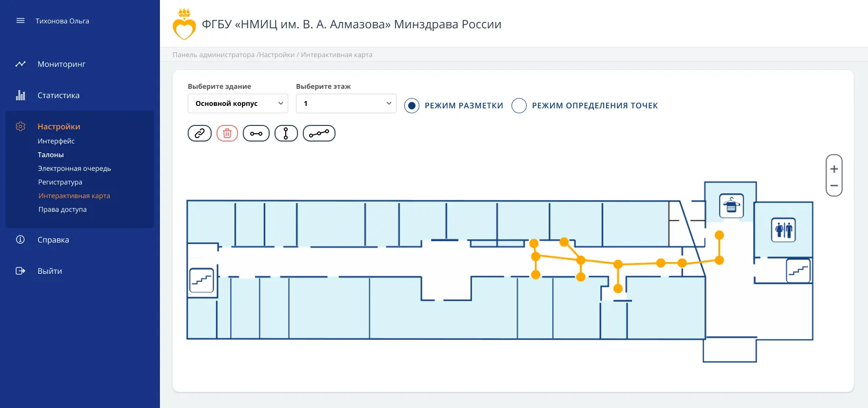Go to Интерфейс settings
This screenshot has height=408, width=868.
(56, 141)
